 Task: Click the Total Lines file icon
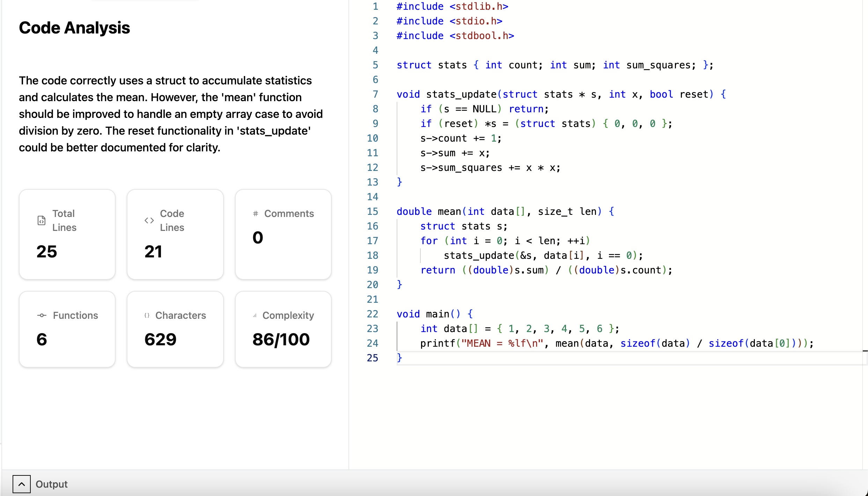click(41, 220)
